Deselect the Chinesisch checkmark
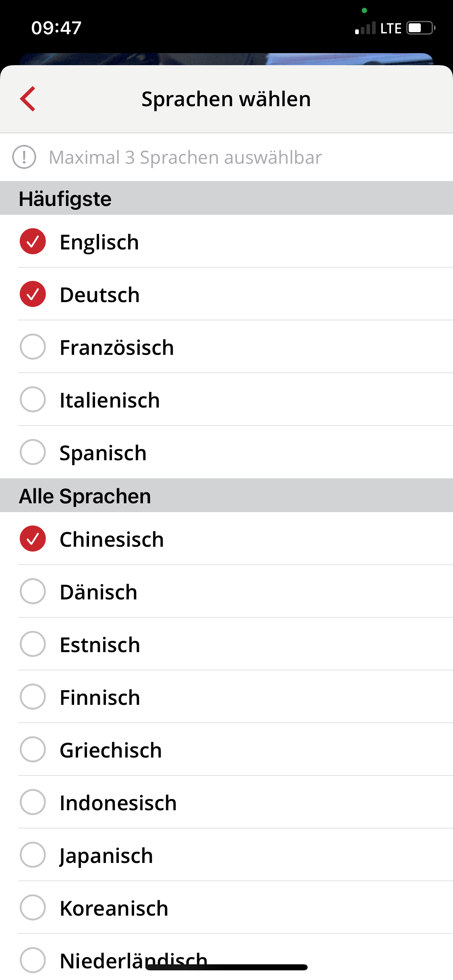This screenshot has width=453, height=980. point(33,539)
